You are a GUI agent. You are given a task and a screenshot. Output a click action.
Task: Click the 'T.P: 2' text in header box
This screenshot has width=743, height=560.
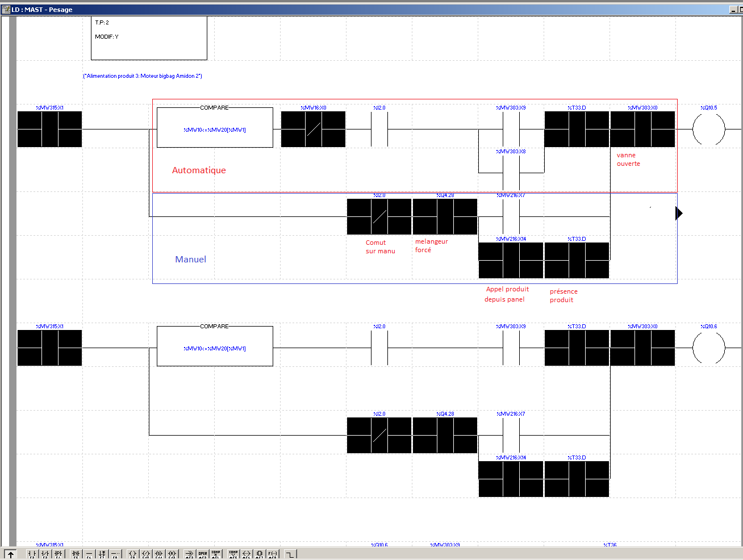pos(102,23)
